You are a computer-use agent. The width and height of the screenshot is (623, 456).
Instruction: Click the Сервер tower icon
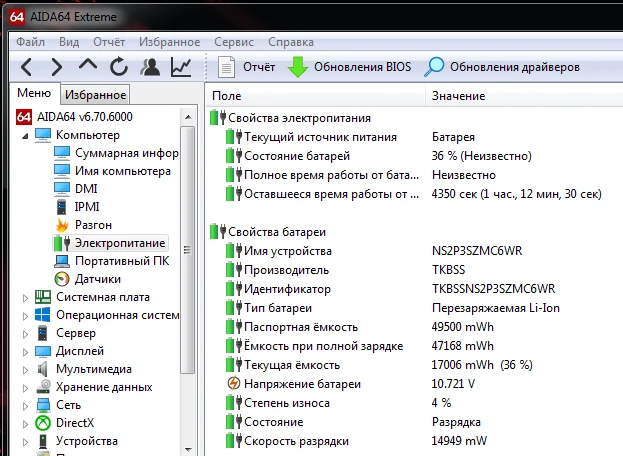click(43, 333)
